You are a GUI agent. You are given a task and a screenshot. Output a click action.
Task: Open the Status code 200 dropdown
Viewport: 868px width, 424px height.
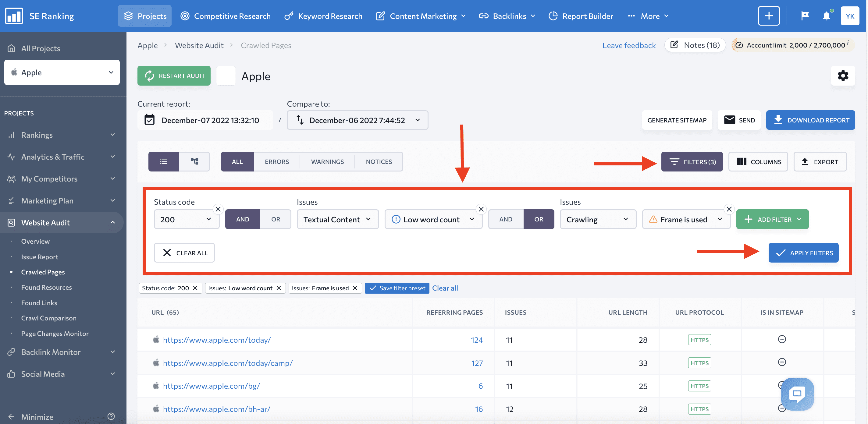(187, 219)
